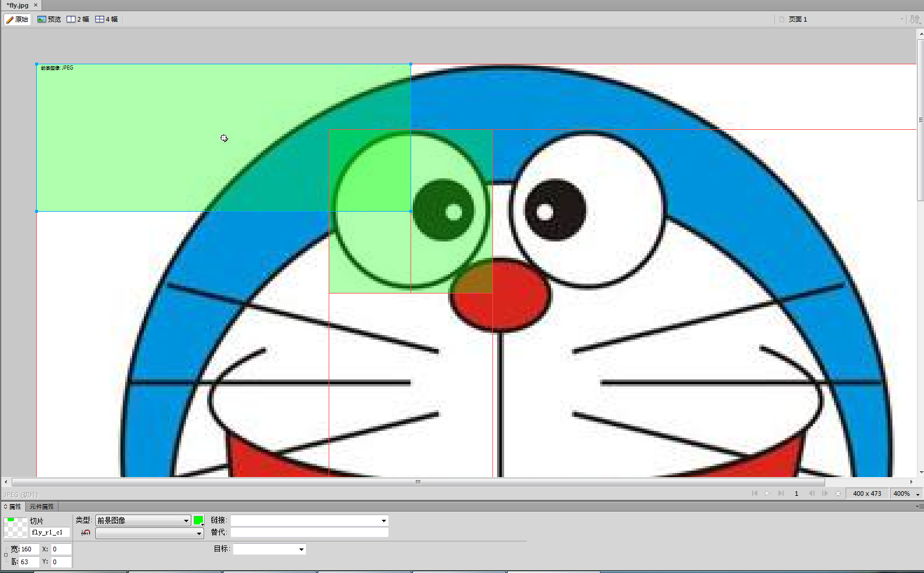Click the horizontal scrollbar right arrow

[911, 482]
